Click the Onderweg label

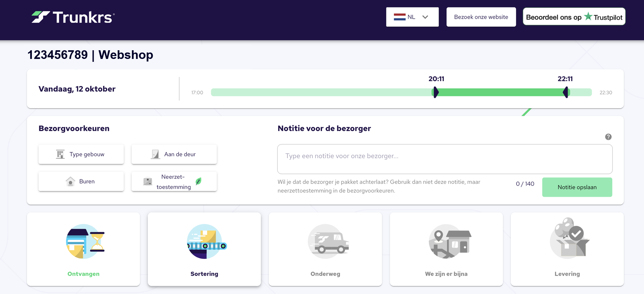click(325, 274)
